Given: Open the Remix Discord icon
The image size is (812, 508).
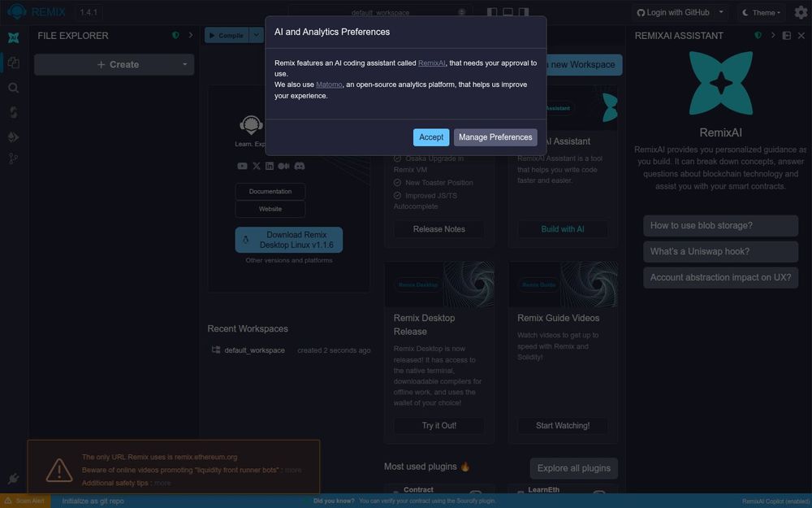Looking at the screenshot, I should (x=300, y=166).
